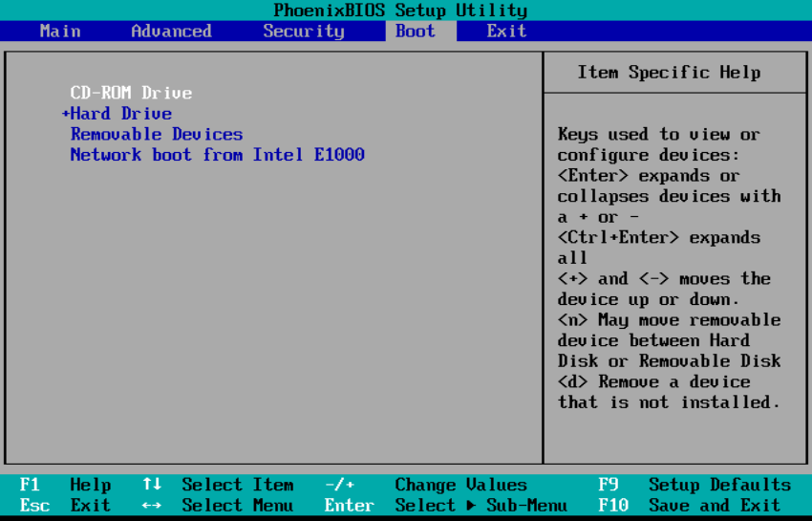The width and height of the screenshot is (812, 521).
Task: Select the Boot tab
Action: click(x=415, y=31)
